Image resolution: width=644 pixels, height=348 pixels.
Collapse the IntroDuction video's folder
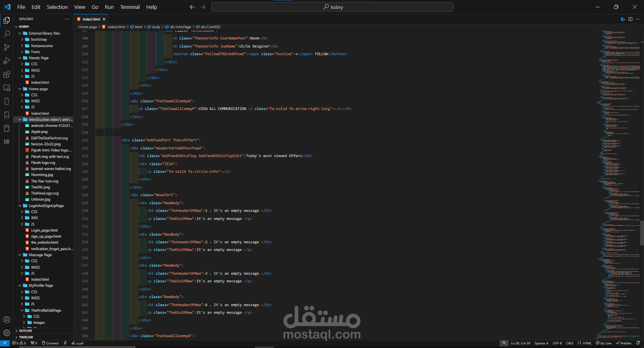tap(44, 120)
